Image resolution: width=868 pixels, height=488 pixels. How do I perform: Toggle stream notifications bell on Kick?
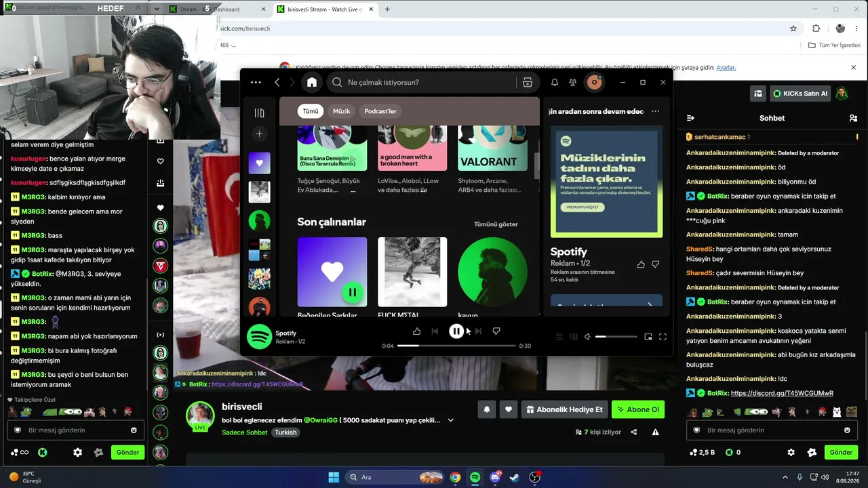486,409
